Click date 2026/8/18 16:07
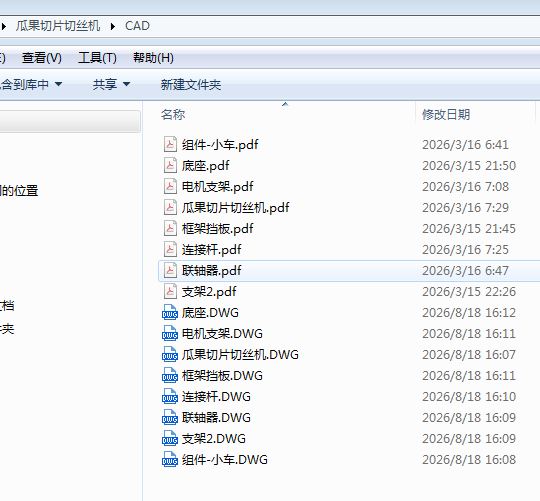This screenshot has width=540, height=501. point(469,355)
